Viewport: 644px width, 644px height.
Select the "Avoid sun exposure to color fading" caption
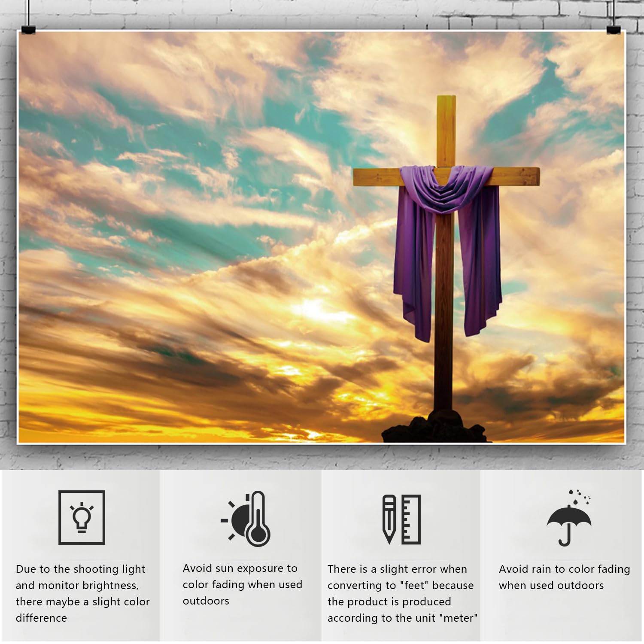point(243,584)
